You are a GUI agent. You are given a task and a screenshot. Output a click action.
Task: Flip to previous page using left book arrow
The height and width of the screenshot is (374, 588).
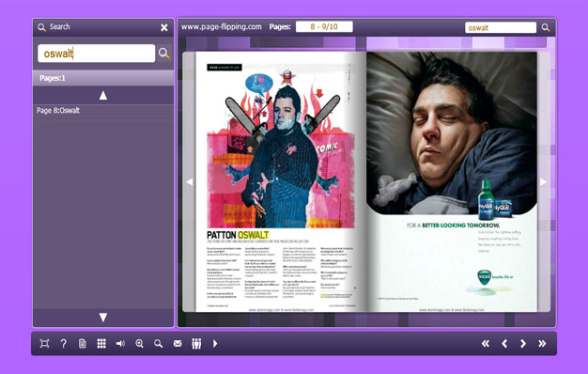[189, 182]
